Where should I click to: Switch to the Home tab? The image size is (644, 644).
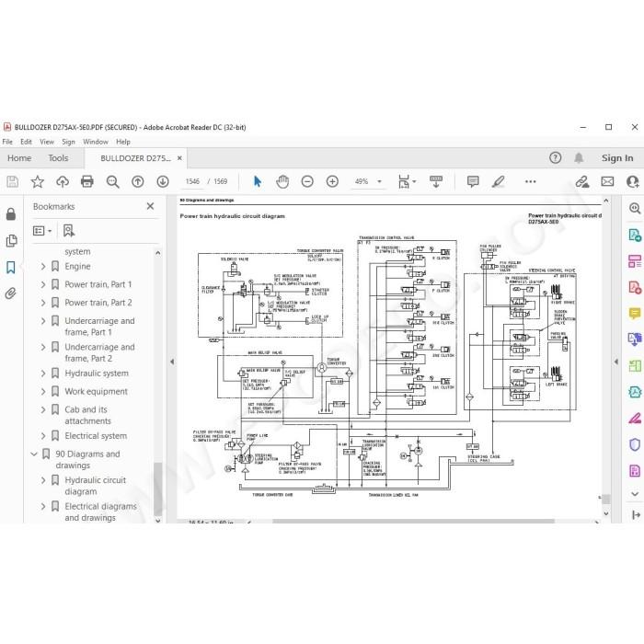19,158
